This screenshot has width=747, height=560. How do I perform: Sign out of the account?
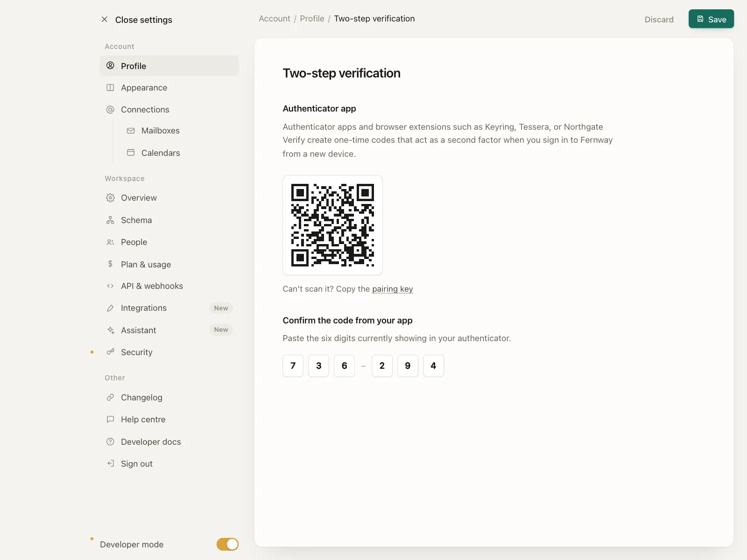click(169, 463)
